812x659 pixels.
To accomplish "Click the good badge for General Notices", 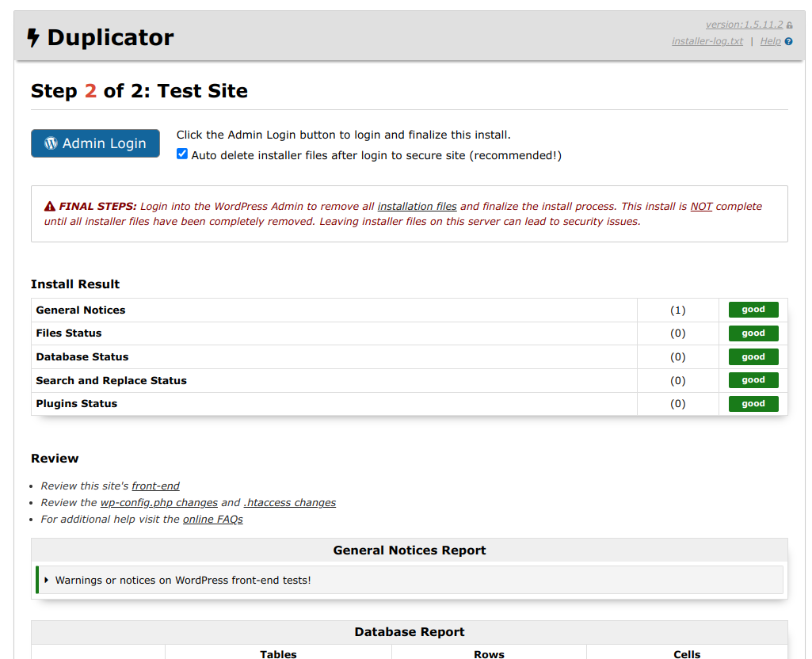I will [x=753, y=310].
